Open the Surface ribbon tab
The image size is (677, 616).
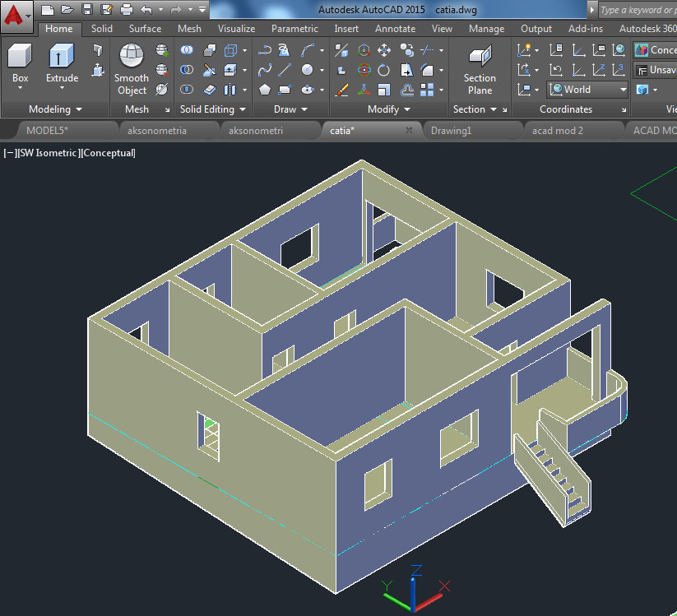[x=145, y=29]
